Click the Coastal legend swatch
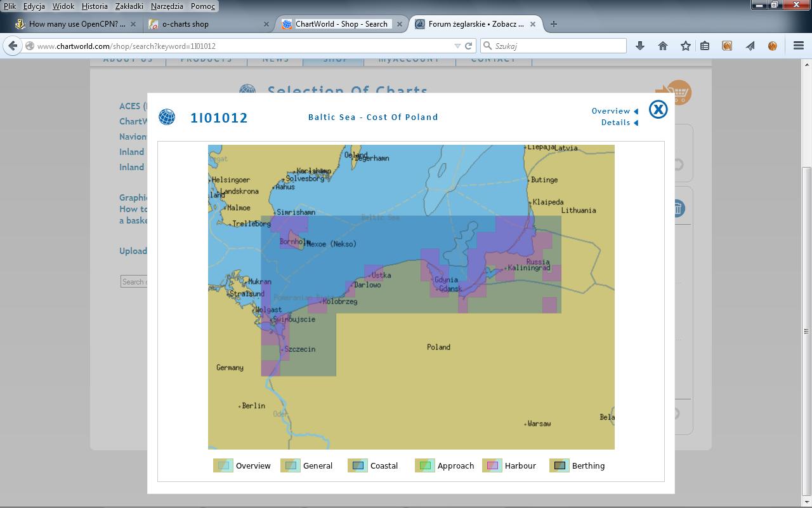This screenshot has width=812, height=508. (x=358, y=465)
